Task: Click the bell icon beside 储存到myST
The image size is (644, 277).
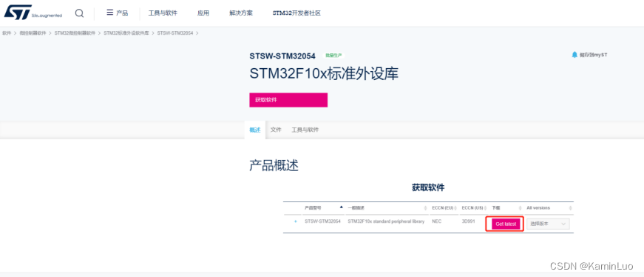Action: tap(574, 54)
